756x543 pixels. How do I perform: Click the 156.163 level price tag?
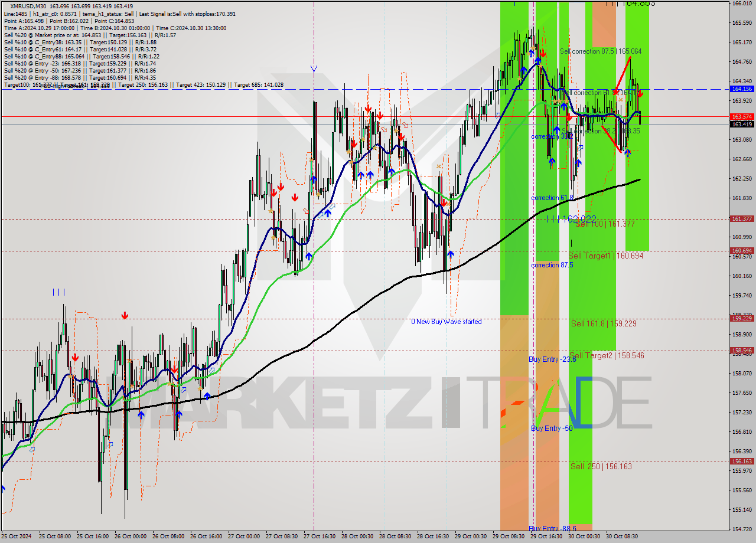(742, 462)
